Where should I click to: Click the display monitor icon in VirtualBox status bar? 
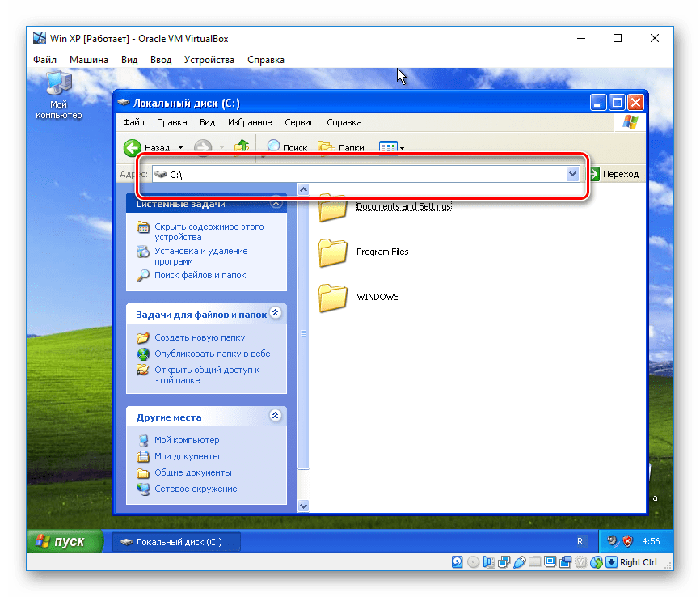click(550, 561)
